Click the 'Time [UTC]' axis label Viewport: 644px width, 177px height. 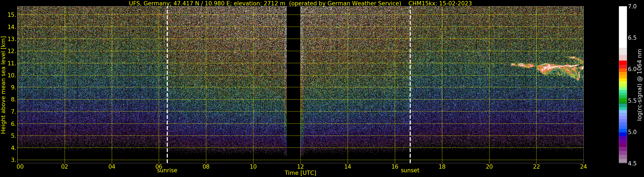300,173
